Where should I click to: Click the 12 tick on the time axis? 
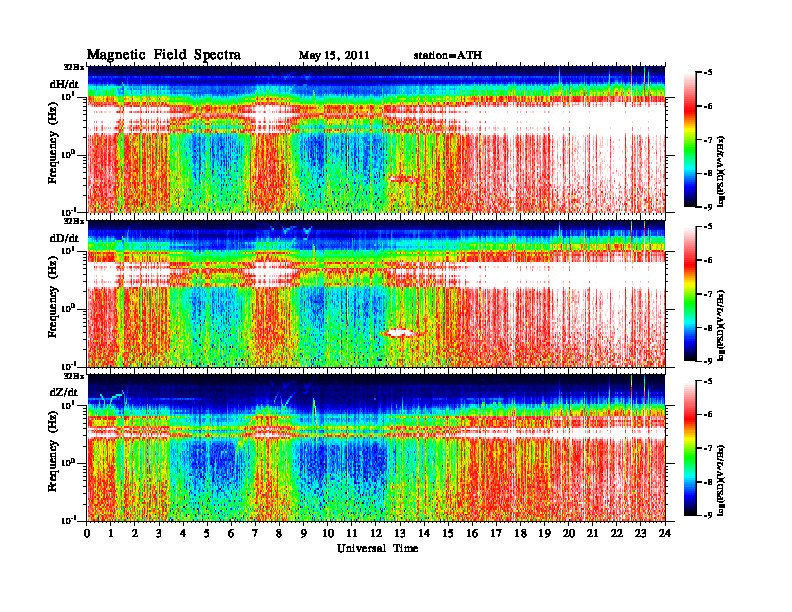[x=376, y=533]
